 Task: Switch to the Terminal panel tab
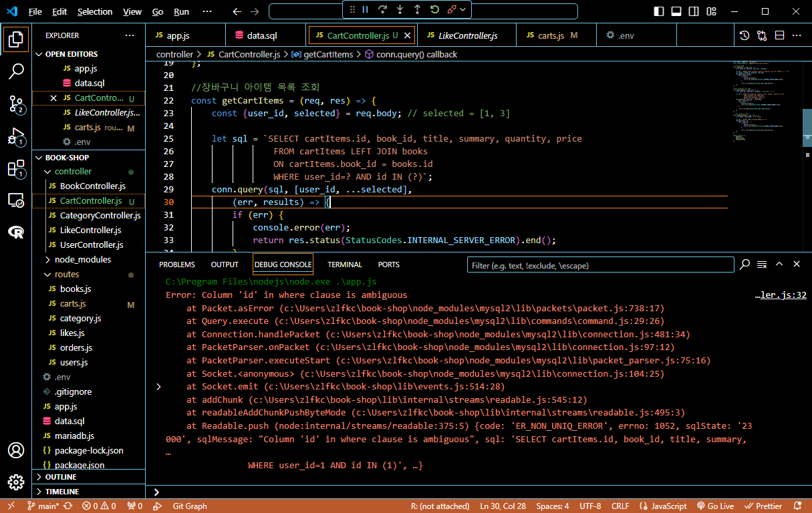click(x=345, y=265)
